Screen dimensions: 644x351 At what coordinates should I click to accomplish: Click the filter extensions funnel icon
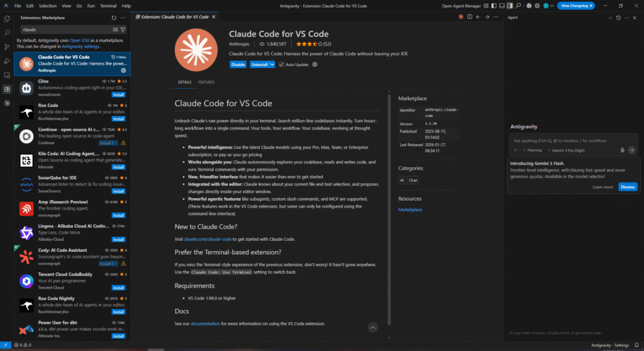point(123,30)
